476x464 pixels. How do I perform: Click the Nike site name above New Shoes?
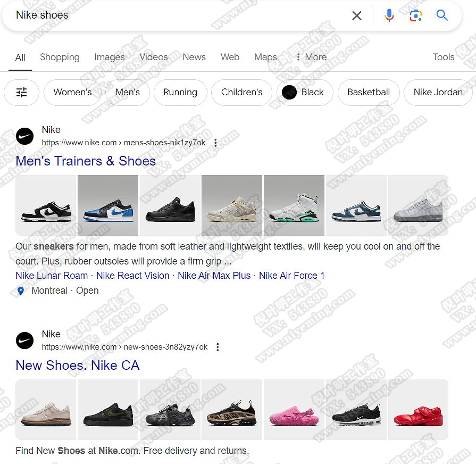51,334
